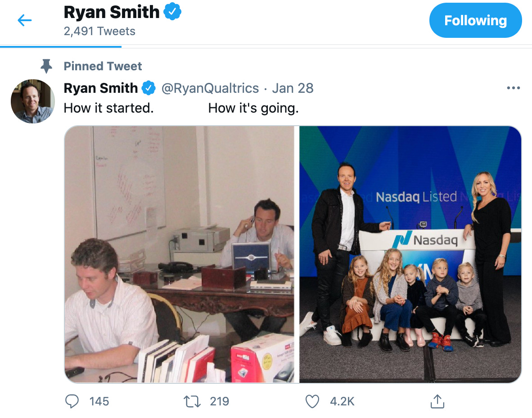Click the retweet arrows icon
Viewport: 532px width, 418px height.
[x=192, y=401]
